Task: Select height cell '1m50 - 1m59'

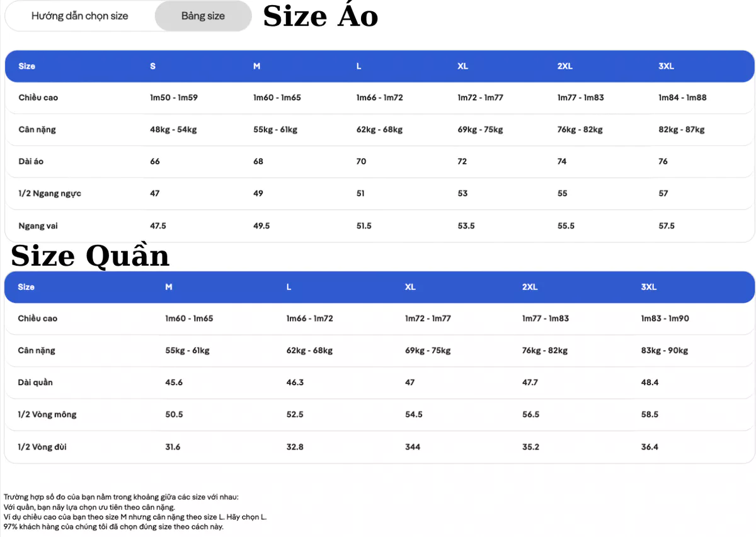Action: [174, 98]
